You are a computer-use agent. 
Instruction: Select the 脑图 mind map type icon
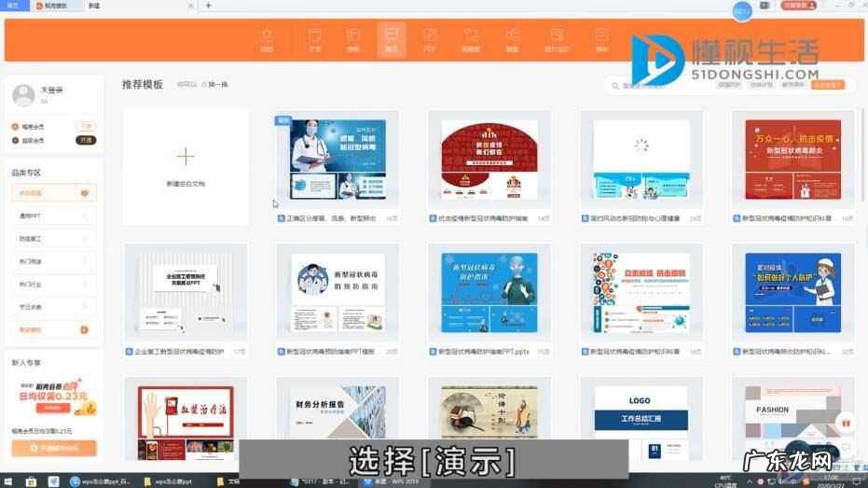tap(513, 40)
